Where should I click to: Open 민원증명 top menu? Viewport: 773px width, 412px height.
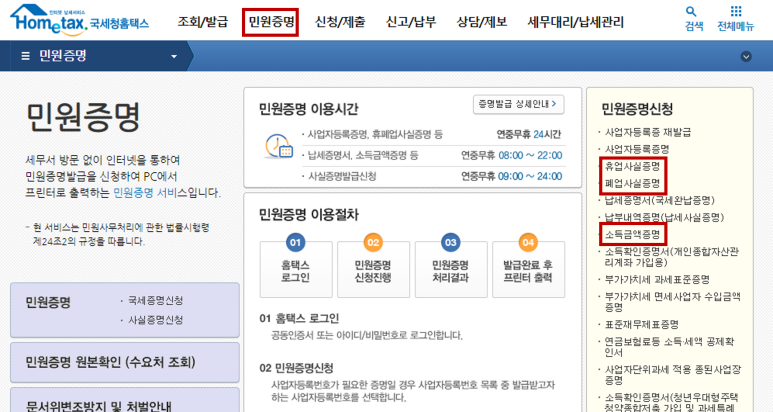coord(271,22)
